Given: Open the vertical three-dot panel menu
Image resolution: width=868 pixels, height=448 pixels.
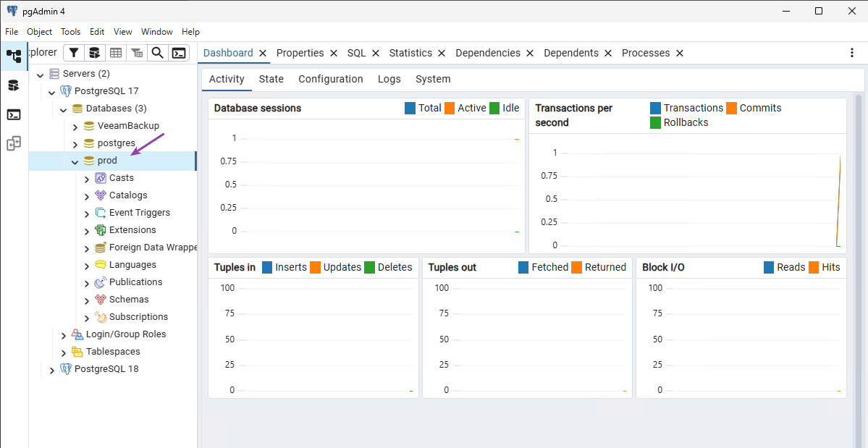Looking at the screenshot, I should pyautogui.click(x=852, y=53).
